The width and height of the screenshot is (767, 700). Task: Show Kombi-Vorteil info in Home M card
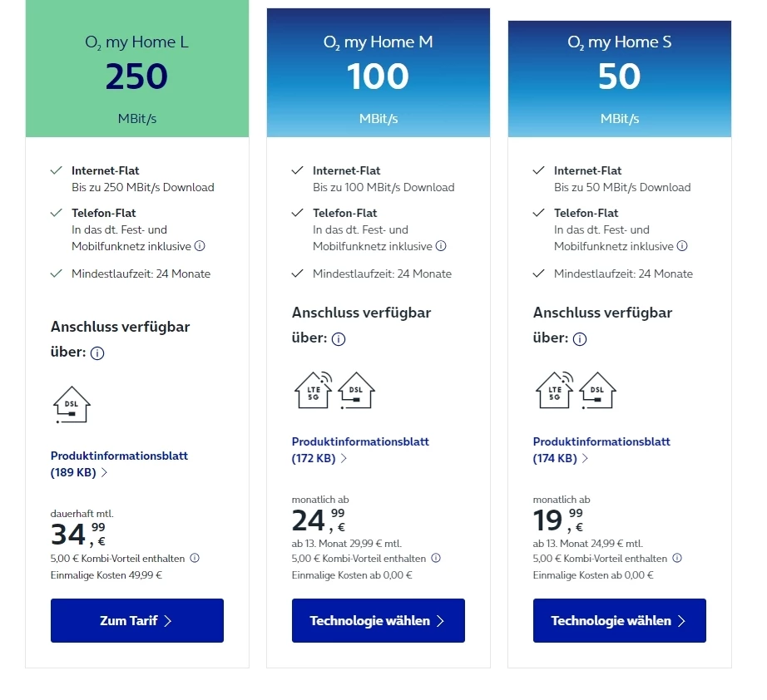[x=436, y=559]
